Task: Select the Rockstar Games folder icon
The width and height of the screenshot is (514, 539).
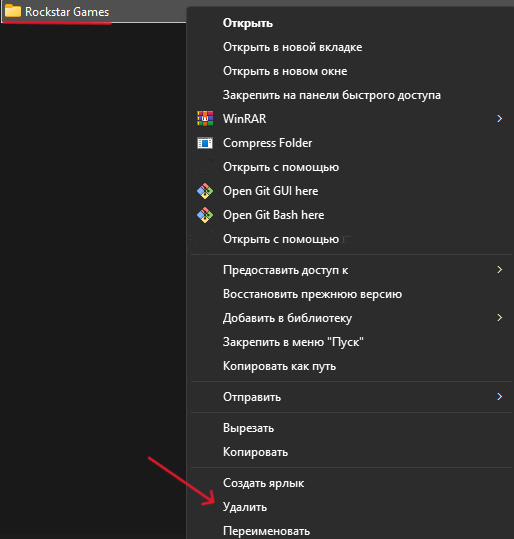Action: click(x=13, y=11)
